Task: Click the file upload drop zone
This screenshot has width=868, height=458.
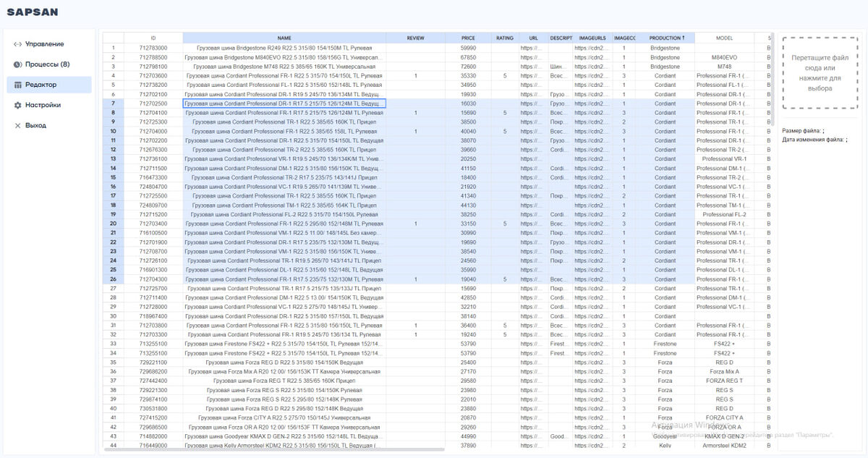Action: click(820, 72)
